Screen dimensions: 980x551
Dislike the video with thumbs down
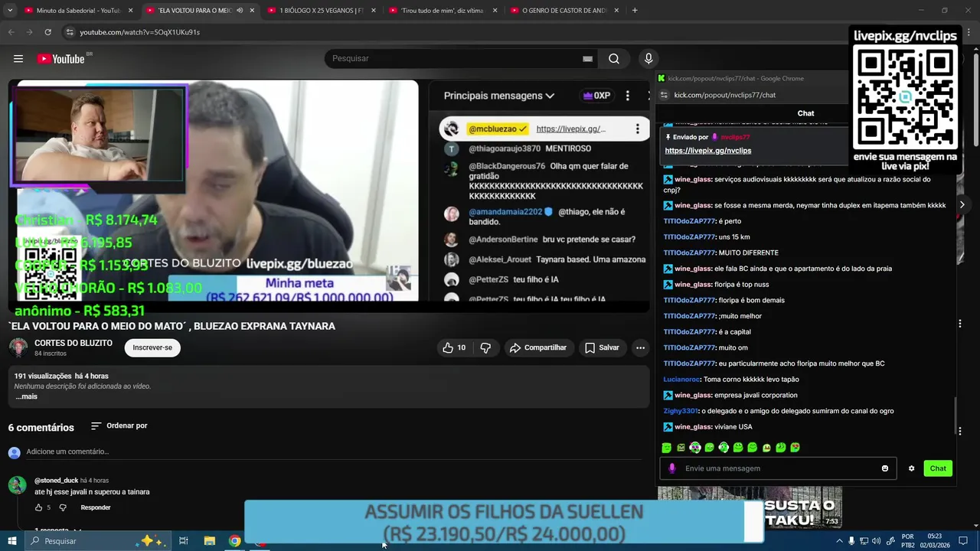click(485, 347)
